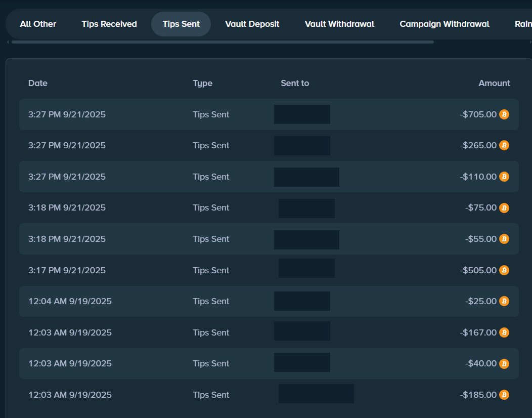Open the Vault Withdrawal tab

pyautogui.click(x=339, y=24)
